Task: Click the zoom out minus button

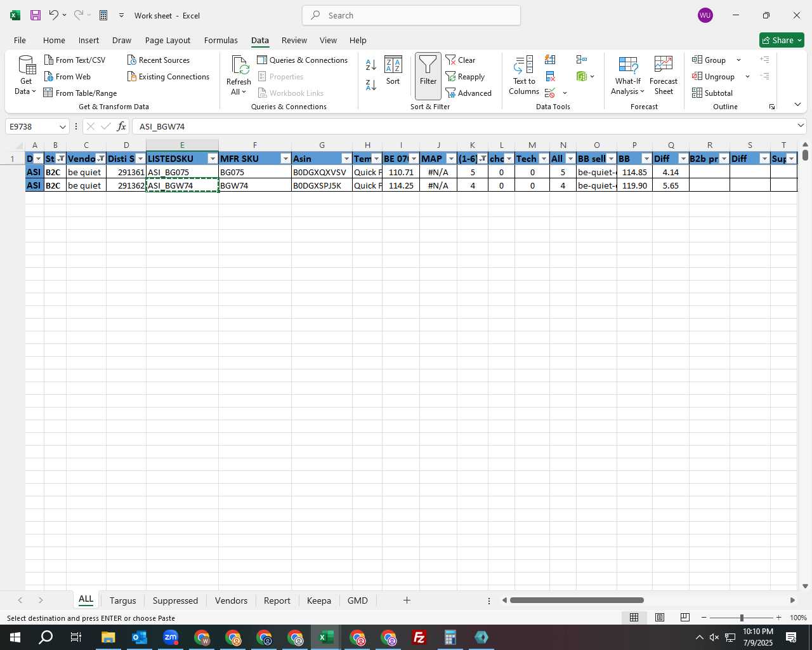Action: (x=704, y=618)
